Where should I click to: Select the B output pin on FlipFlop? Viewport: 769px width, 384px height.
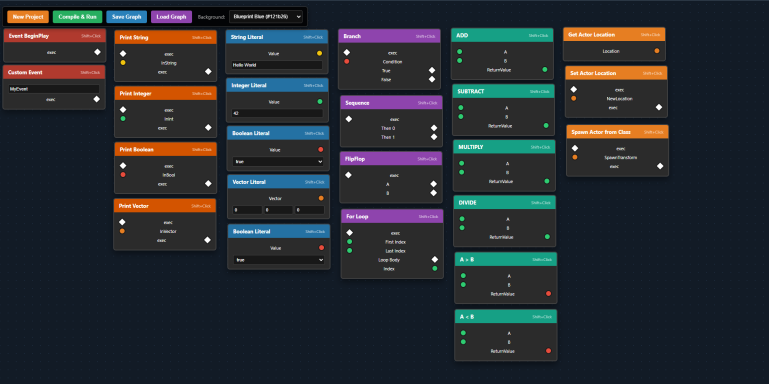[x=433, y=193]
